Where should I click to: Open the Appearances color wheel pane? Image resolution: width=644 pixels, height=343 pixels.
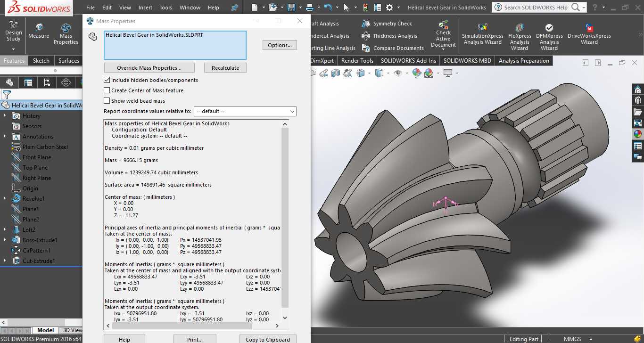click(637, 134)
